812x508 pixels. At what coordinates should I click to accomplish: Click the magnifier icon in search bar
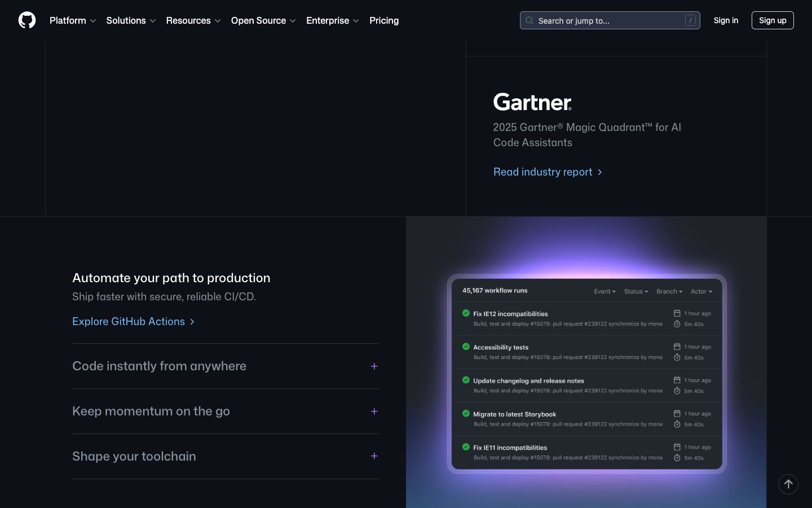pos(529,20)
